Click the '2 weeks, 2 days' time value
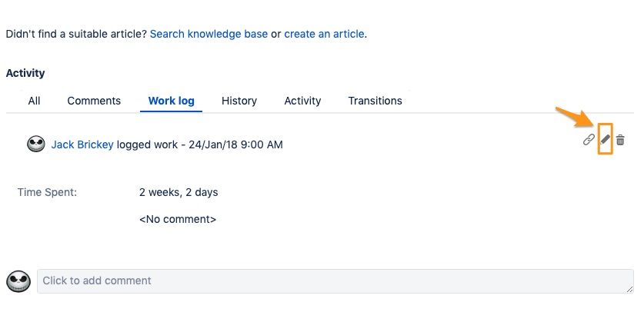This screenshot has width=644, height=322. pos(179,192)
